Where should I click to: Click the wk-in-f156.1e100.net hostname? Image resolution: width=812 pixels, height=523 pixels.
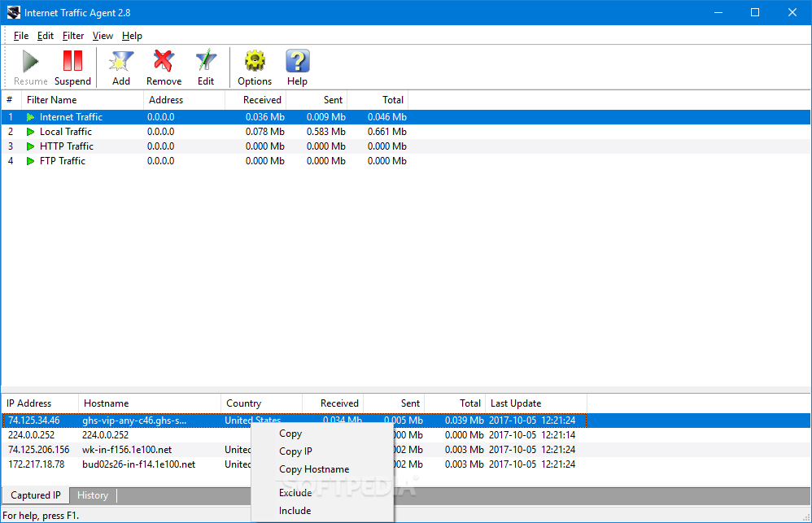[127, 450]
